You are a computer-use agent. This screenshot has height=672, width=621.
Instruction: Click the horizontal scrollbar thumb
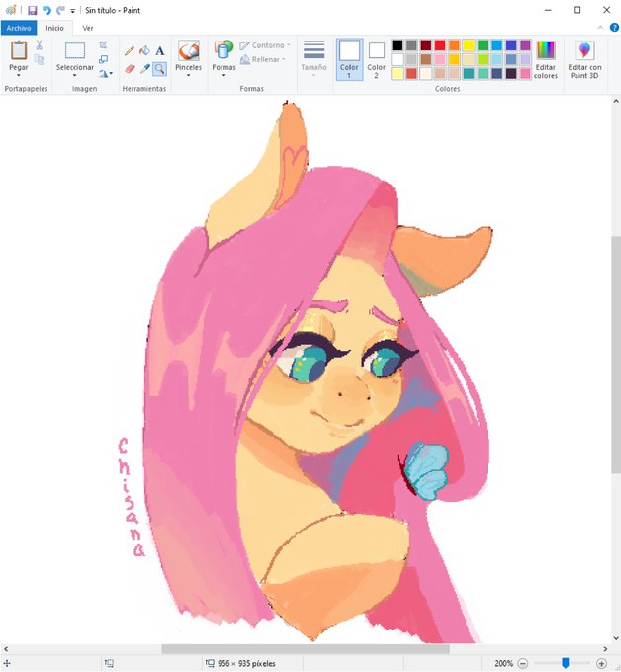306,649
